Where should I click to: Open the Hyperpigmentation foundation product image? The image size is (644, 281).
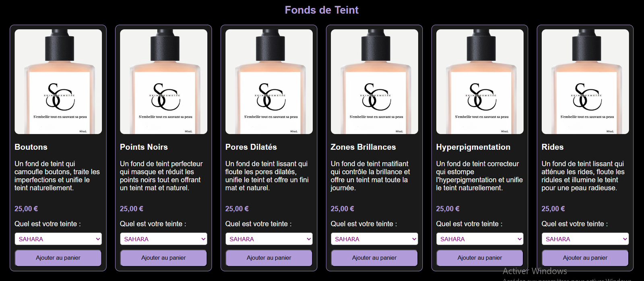[x=480, y=82]
